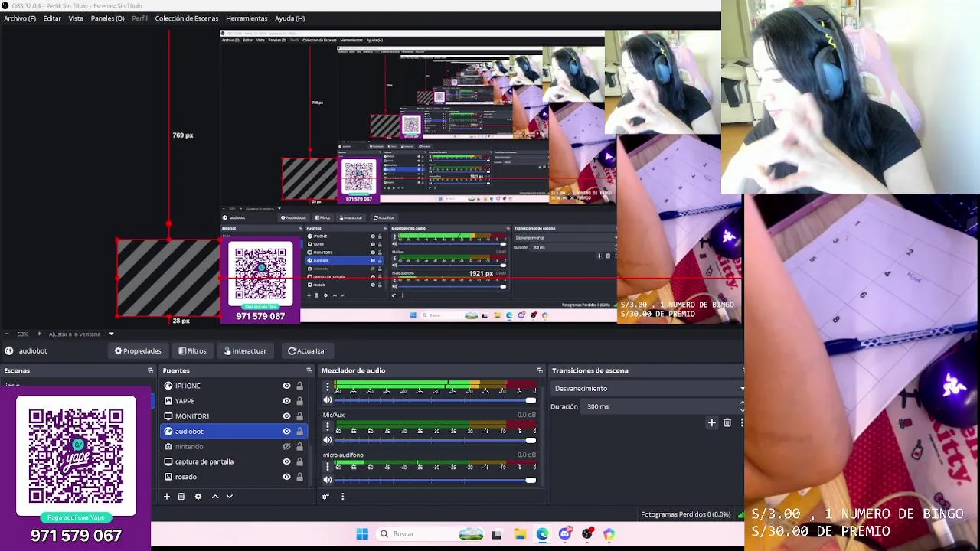Hide the audiobot source
Viewport: 980px width, 551px height.
click(x=286, y=432)
